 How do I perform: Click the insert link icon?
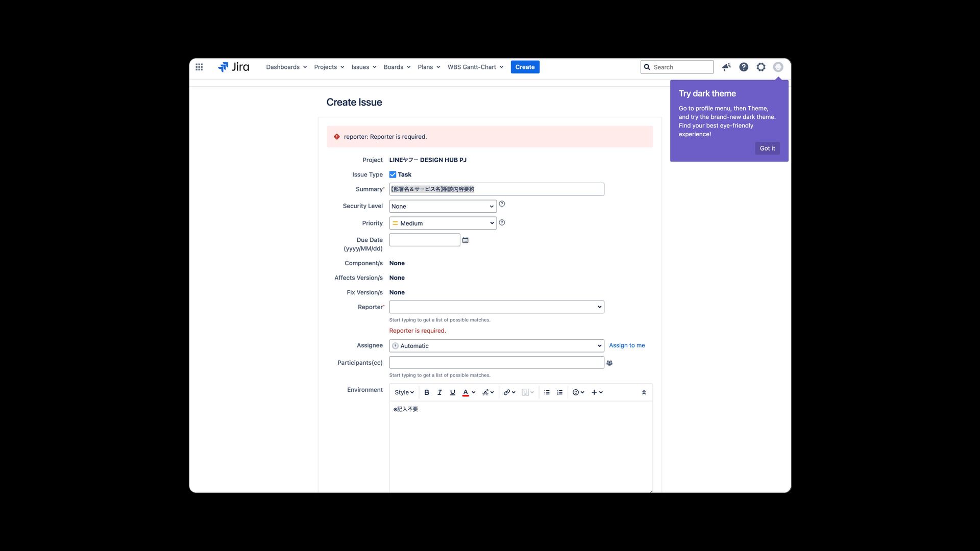(507, 392)
